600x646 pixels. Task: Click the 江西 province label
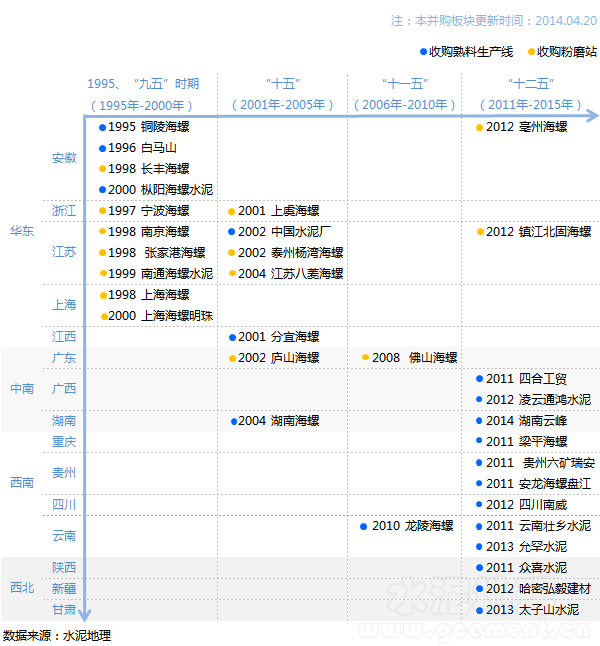tap(64, 337)
